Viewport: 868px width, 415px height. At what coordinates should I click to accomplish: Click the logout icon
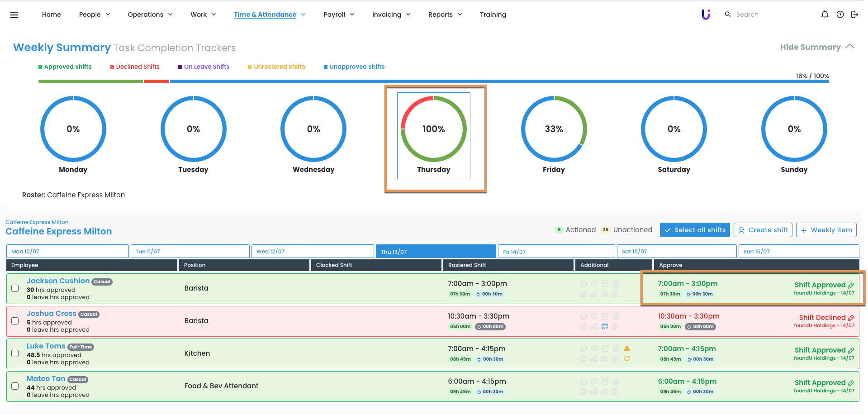click(x=854, y=14)
